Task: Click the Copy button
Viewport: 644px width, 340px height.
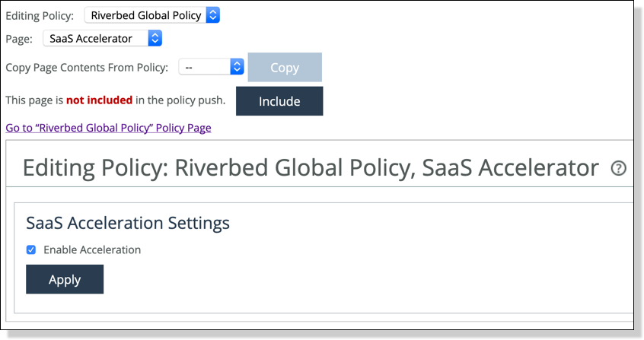Action: tap(285, 68)
